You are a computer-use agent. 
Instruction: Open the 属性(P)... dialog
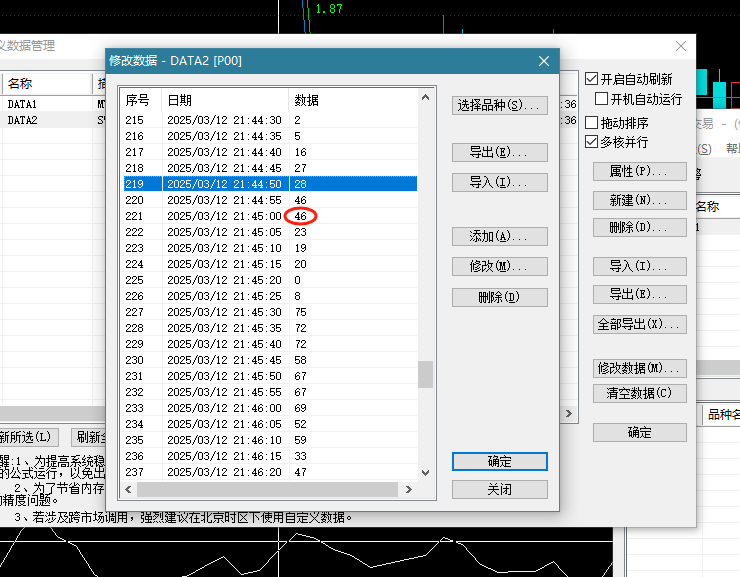[x=639, y=171]
